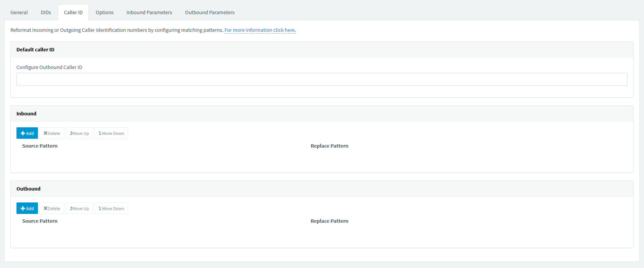Select the Caller ID tab

[x=73, y=12]
